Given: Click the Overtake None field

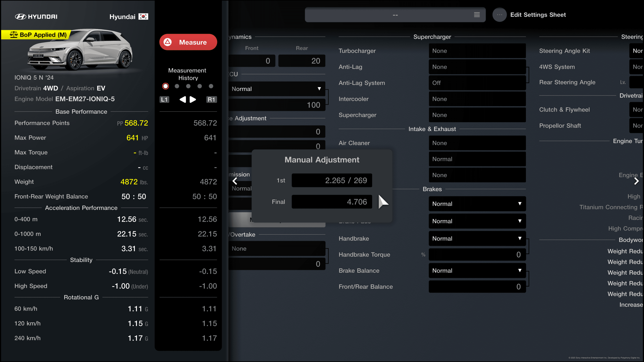Looking at the screenshot, I should pyautogui.click(x=277, y=248).
